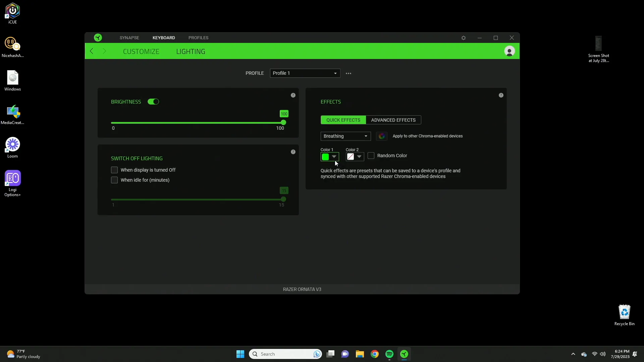This screenshot has width=644, height=362.
Task: Open volume speaker tray icon
Action: [x=603, y=354]
